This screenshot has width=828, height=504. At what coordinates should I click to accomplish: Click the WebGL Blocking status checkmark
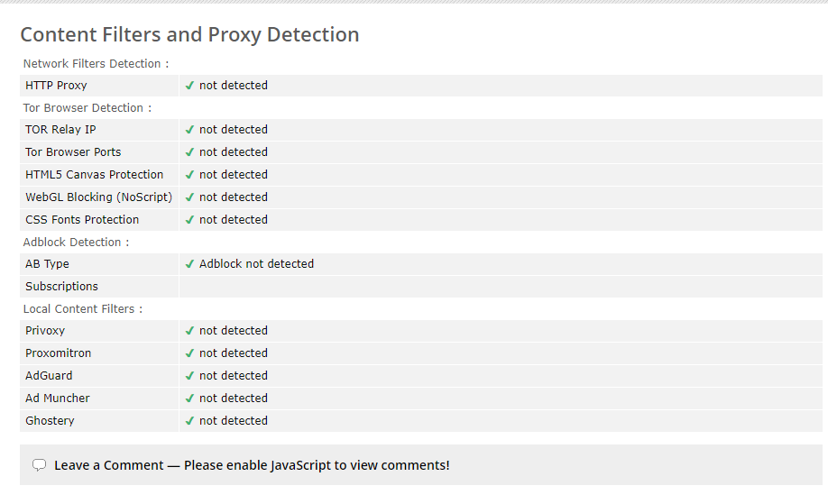pyautogui.click(x=189, y=197)
